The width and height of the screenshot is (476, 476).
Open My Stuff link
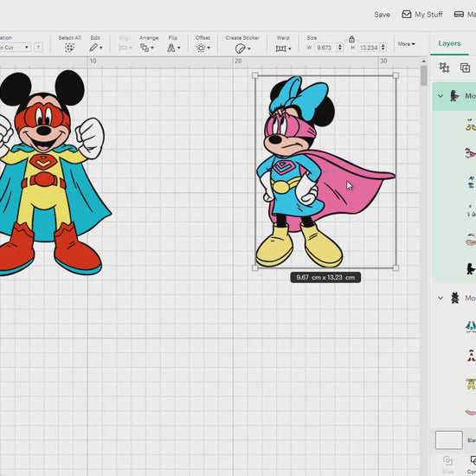pyautogui.click(x=428, y=15)
